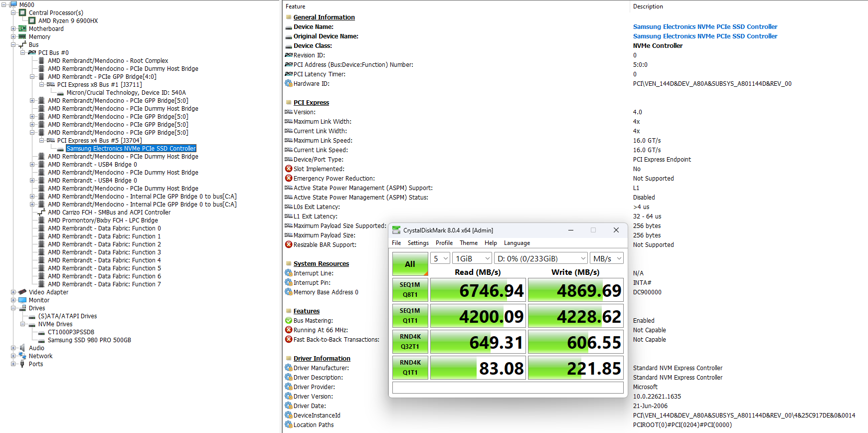The height and width of the screenshot is (433, 868).
Task: Expand the Video Adapter tree node
Action: [13, 292]
